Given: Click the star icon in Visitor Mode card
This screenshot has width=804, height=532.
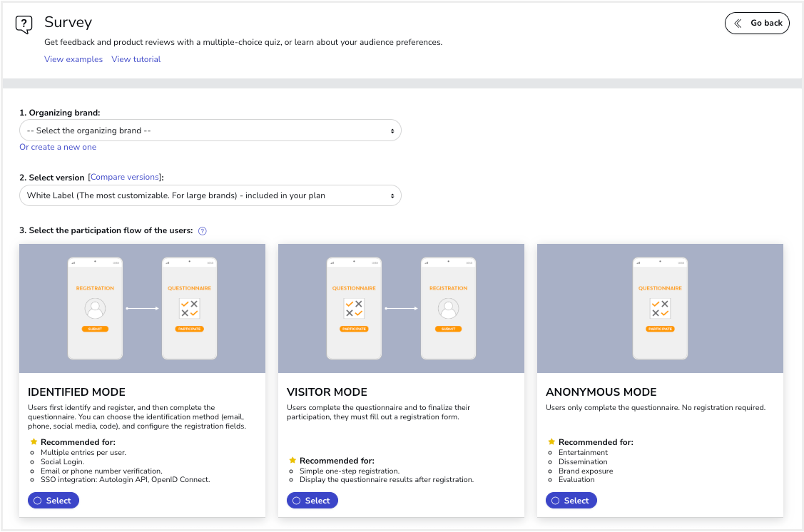Looking at the screenshot, I should [292, 460].
